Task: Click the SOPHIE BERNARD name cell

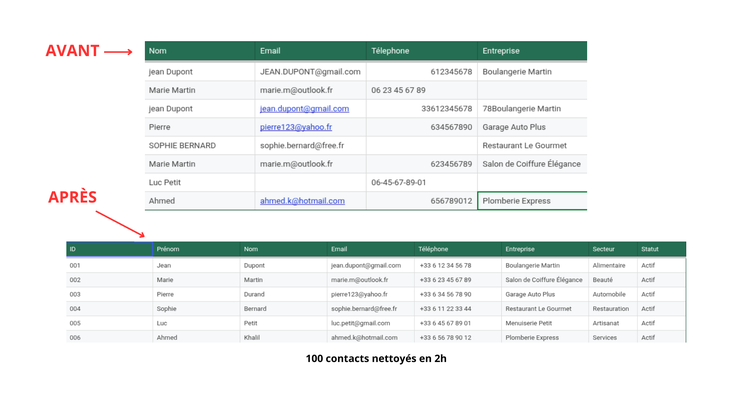Action: tap(182, 146)
